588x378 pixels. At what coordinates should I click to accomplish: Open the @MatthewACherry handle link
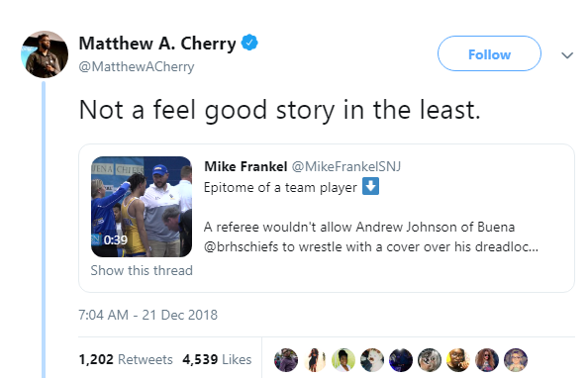pos(137,66)
